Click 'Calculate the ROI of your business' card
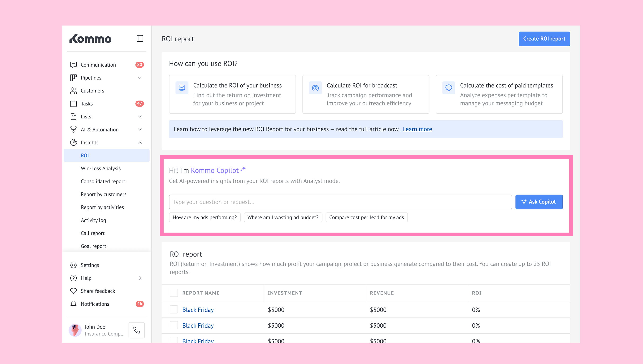The height and width of the screenshot is (364, 643). coord(233,94)
